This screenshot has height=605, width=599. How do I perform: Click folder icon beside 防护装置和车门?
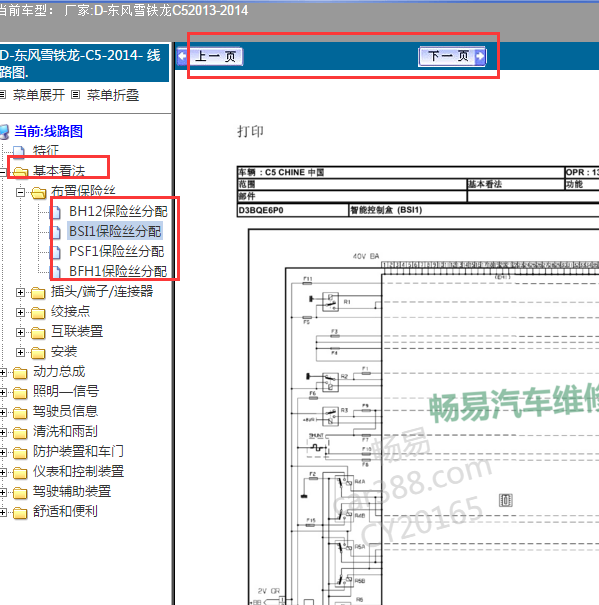(20, 453)
